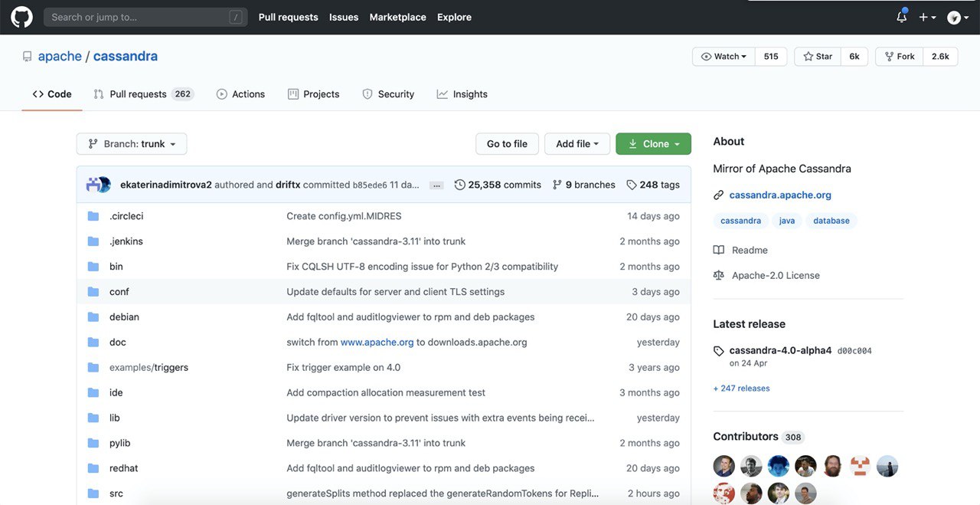Open the cassandra repository link
980x505 pixels.
coord(126,56)
